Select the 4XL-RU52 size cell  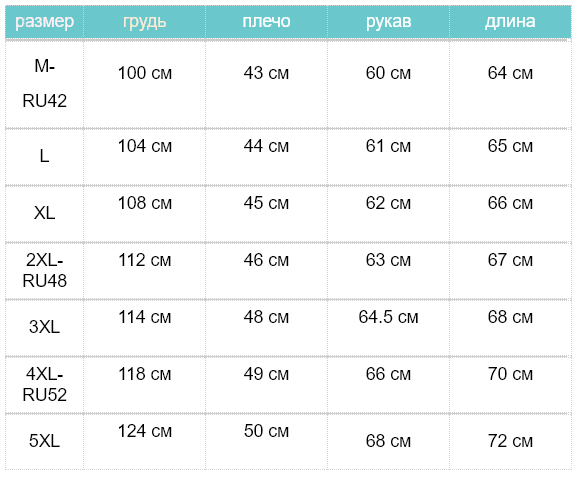(45, 384)
